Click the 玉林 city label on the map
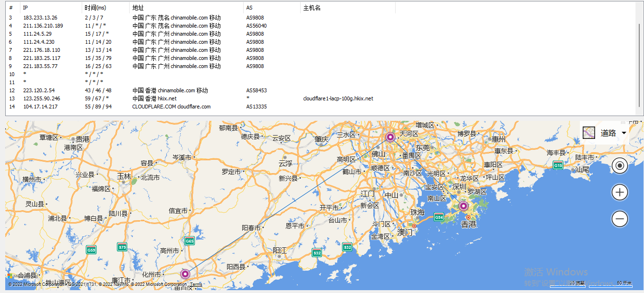The height and width of the screenshot is (293, 644). coord(124,176)
